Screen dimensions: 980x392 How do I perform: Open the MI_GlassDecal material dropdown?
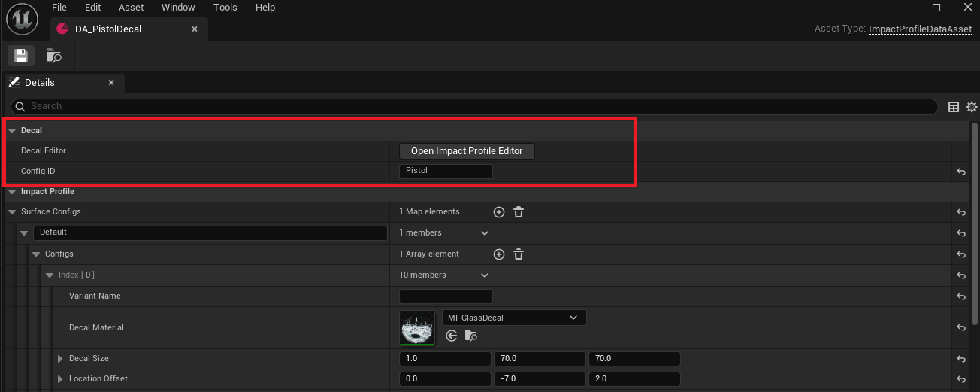click(x=513, y=318)
